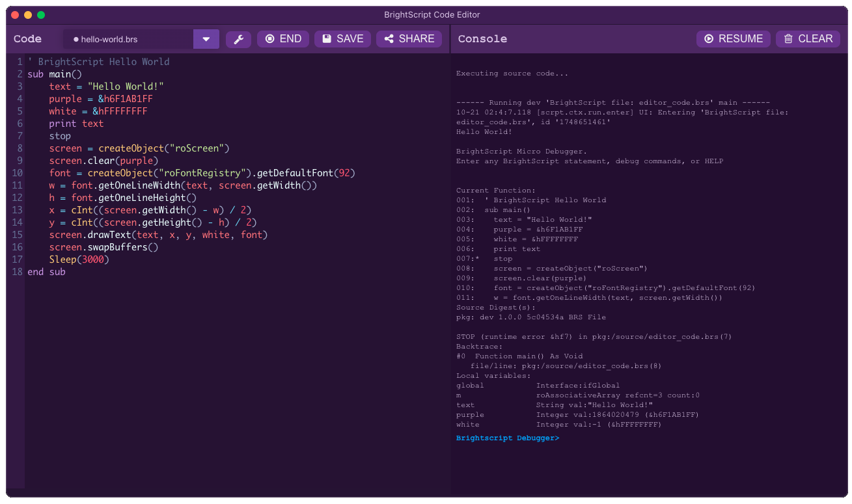The height and width of the screenshot is (504, 852).
Task: Click 'BrightScript Micro Debugger.' console text
Action: click(x=521, y=152)
